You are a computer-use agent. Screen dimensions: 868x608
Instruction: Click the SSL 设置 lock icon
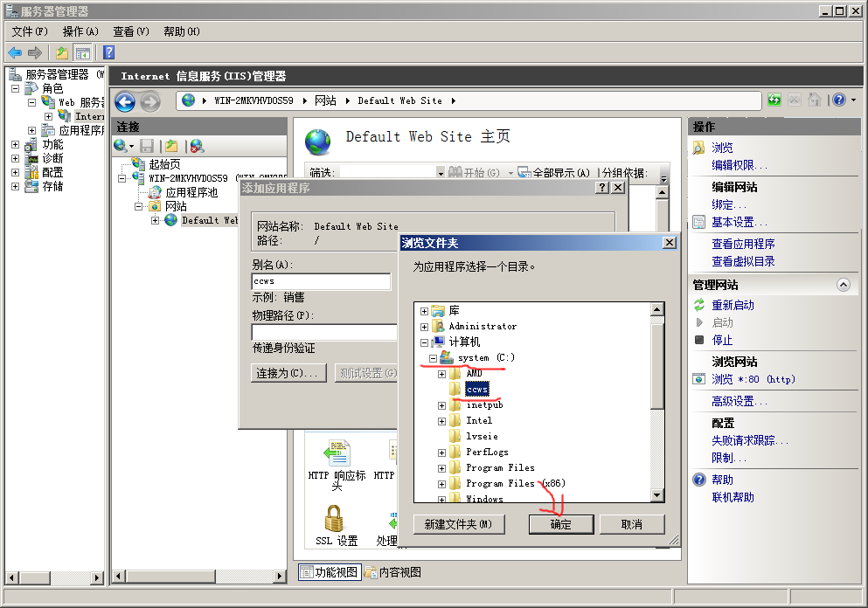pos(334,519)
